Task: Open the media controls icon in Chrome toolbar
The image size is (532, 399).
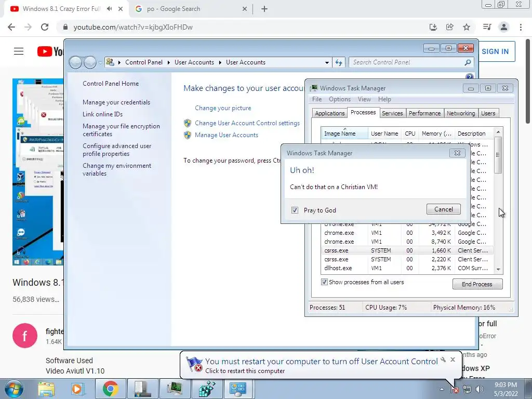Action: coord(487,27)
